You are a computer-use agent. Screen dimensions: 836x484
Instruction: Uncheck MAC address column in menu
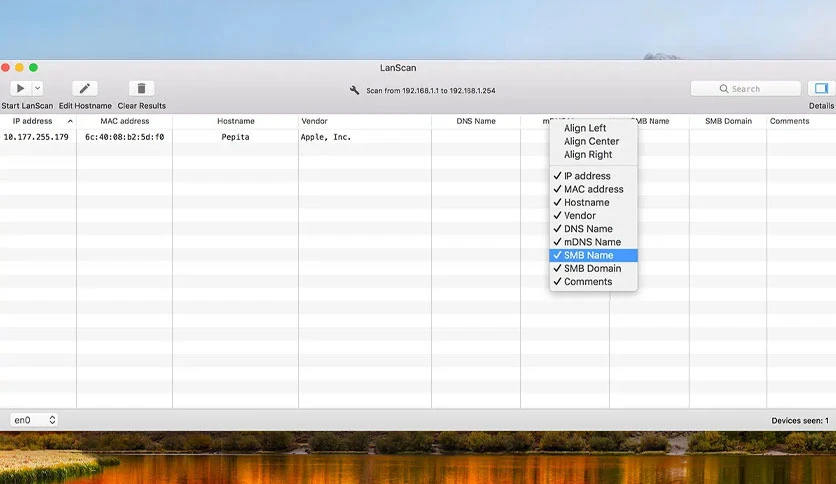pos(593,189)
